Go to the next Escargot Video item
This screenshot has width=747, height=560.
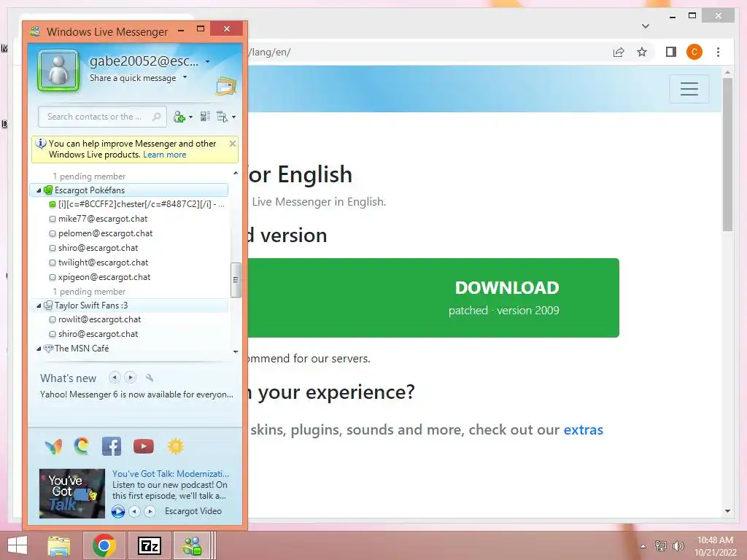[x=150, y=511]
